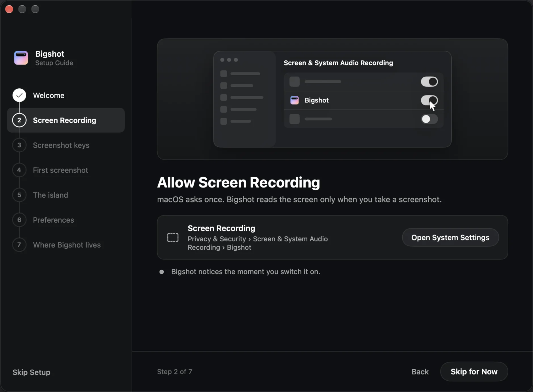Click the step 5 number circle
Screen dimensions: 533x392
[19, 195]
